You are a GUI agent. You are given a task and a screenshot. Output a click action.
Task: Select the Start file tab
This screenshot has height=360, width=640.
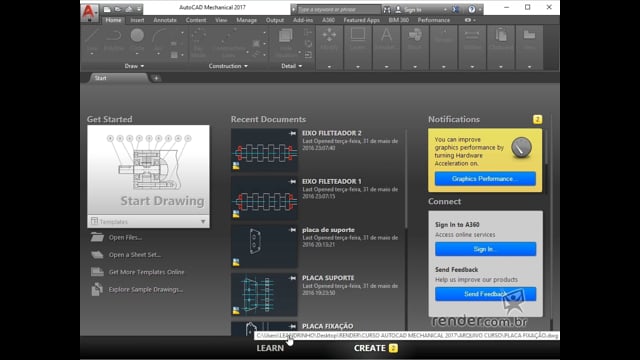tap(118, 78)
